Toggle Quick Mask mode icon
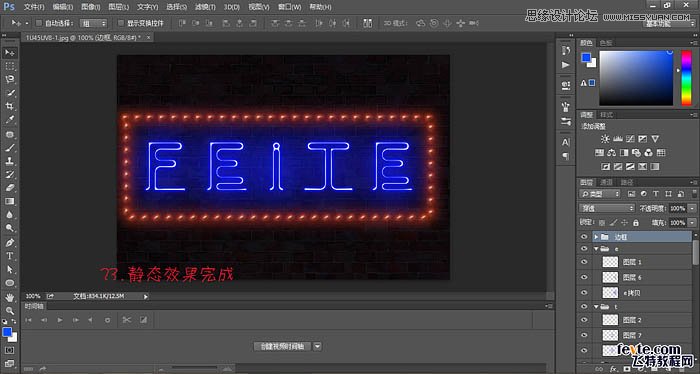 (9, 350)
